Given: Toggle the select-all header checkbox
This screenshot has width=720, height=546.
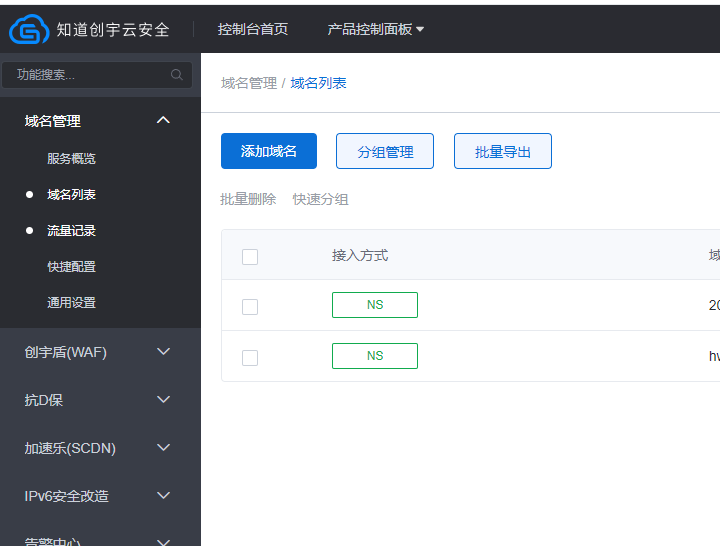Looking at the screenshot, I should click(x=250, y=257).
